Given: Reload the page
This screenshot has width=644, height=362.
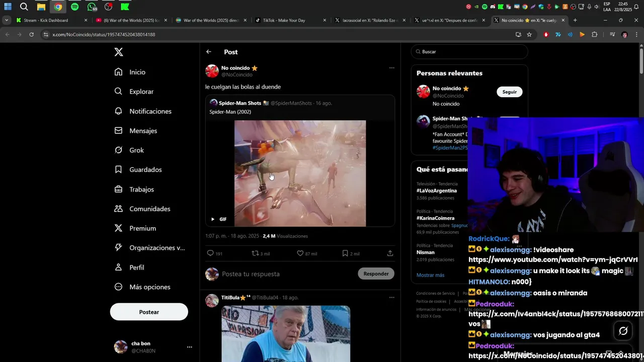Looking at the screenshot, I should 31,34.
